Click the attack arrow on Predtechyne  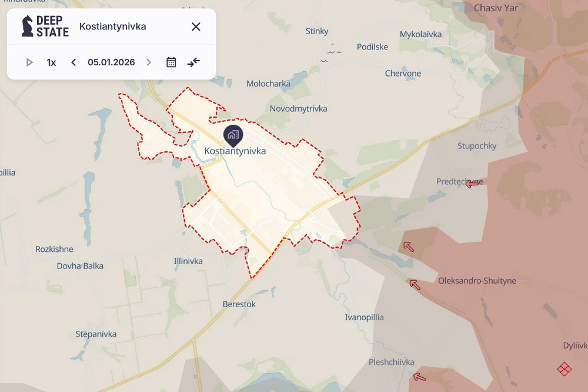[x=472, y=184]
